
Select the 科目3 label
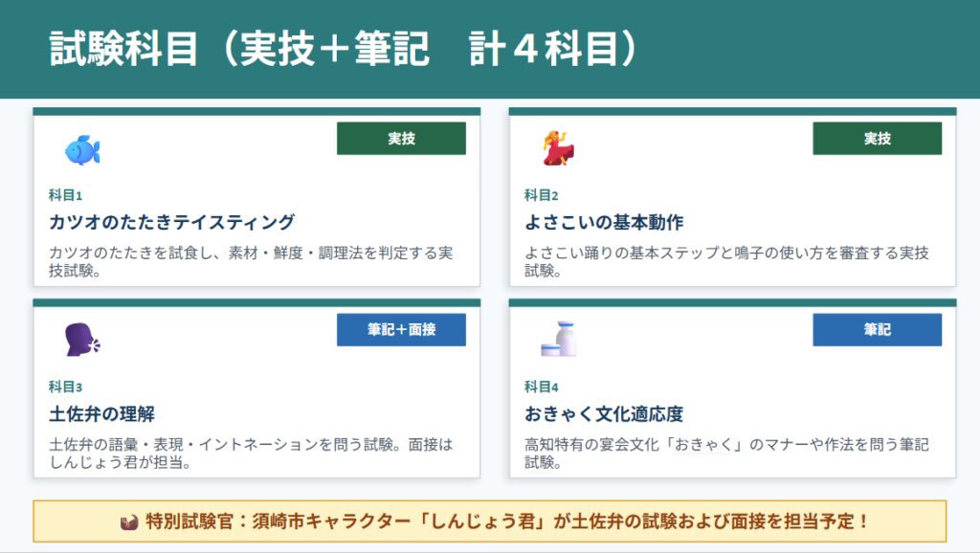point(65,387)
